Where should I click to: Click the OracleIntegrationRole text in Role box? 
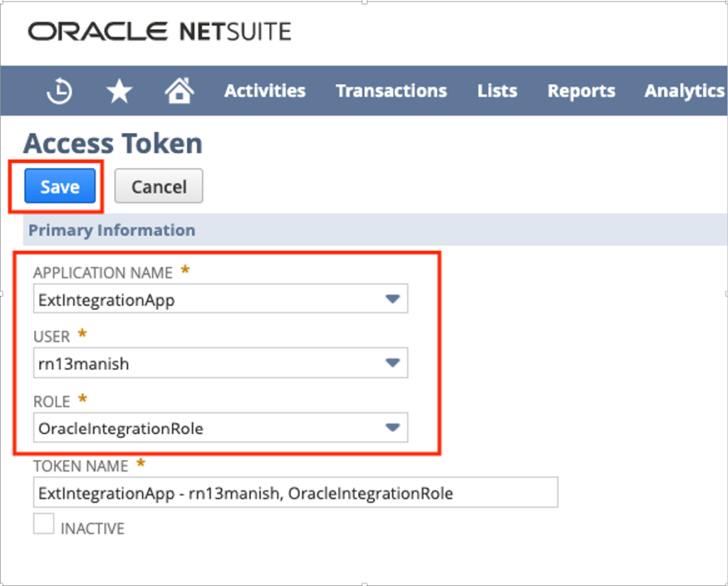click(x=121, y=428)
